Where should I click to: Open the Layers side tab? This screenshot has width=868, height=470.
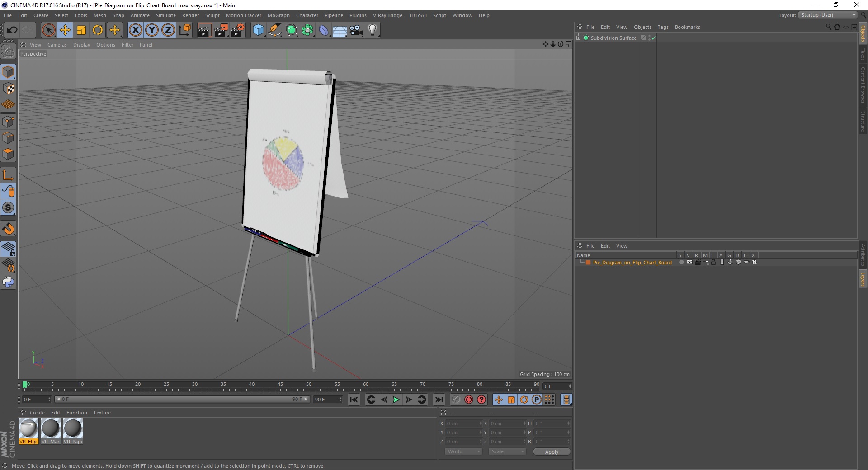tap(863, 279)
